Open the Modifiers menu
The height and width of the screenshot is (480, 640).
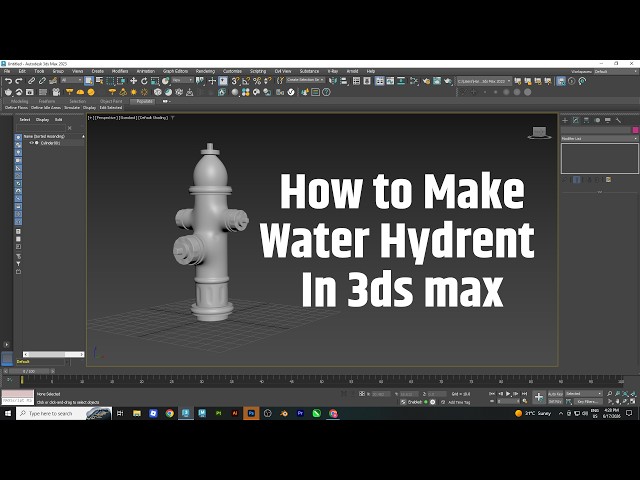point(120,71)
